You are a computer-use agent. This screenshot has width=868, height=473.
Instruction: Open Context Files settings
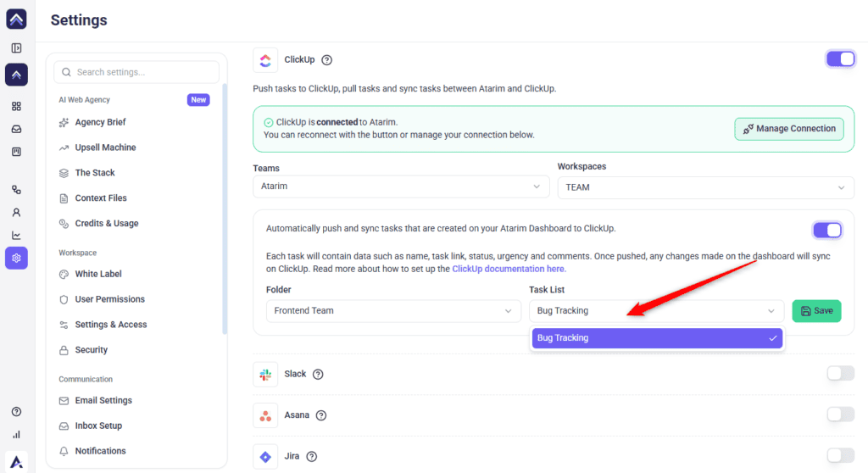[x=101, y=198]
